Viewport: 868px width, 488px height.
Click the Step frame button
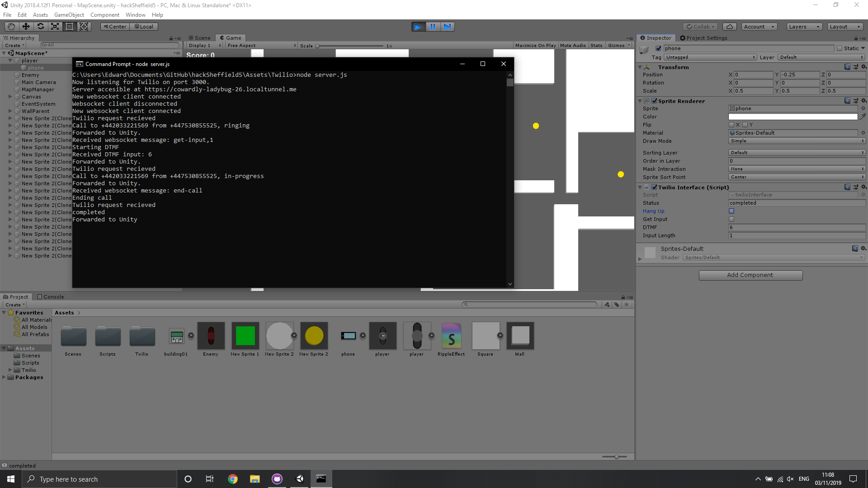click(x=447, y=27)
